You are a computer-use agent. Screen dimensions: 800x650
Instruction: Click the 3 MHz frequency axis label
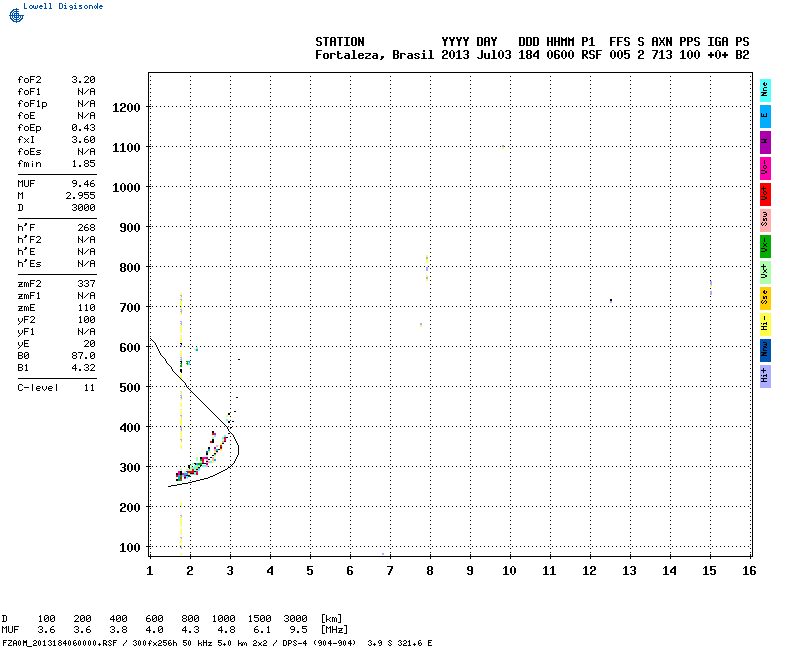click(230, 571)
